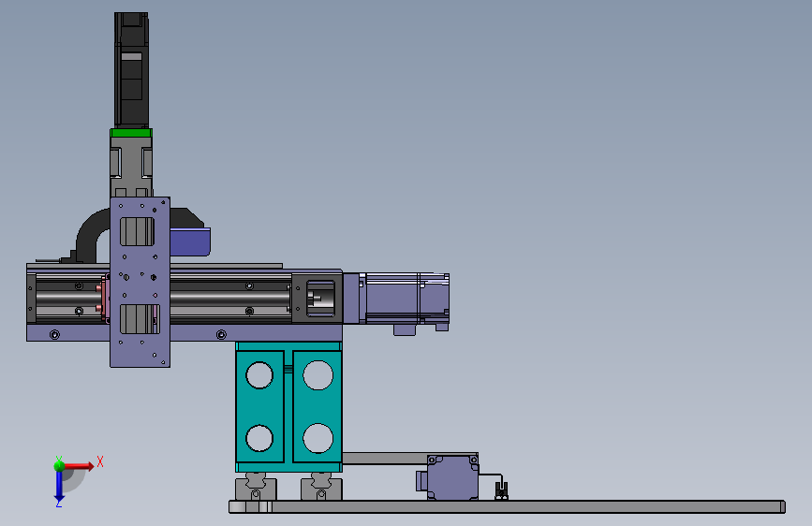Select the left teal support block
Screen dimensions: 812x526
259,406
